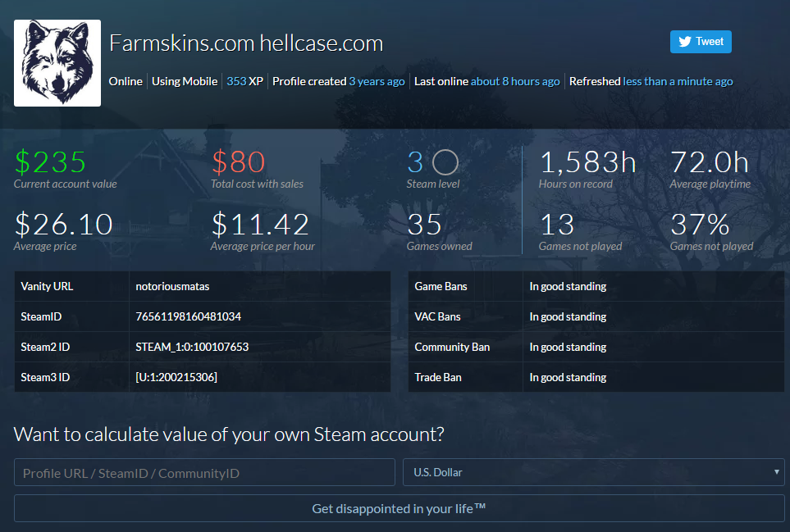790x532 pixels.
Task: Click the $80 total cost with sales
Action: [238, 162]
